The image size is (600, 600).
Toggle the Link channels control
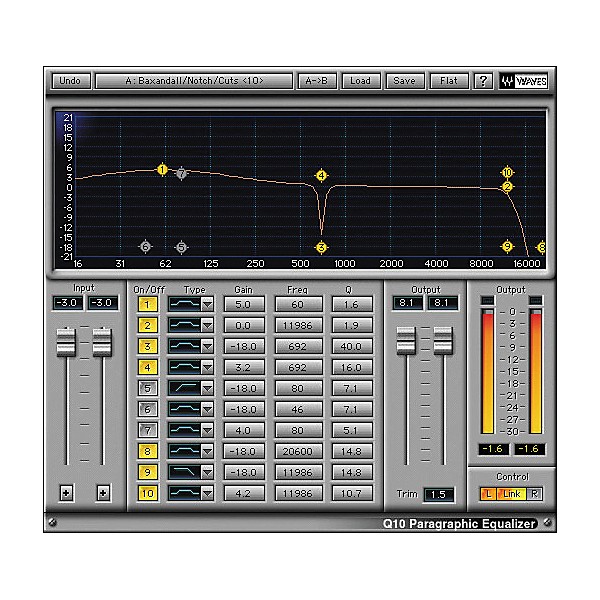coord(512,494)
